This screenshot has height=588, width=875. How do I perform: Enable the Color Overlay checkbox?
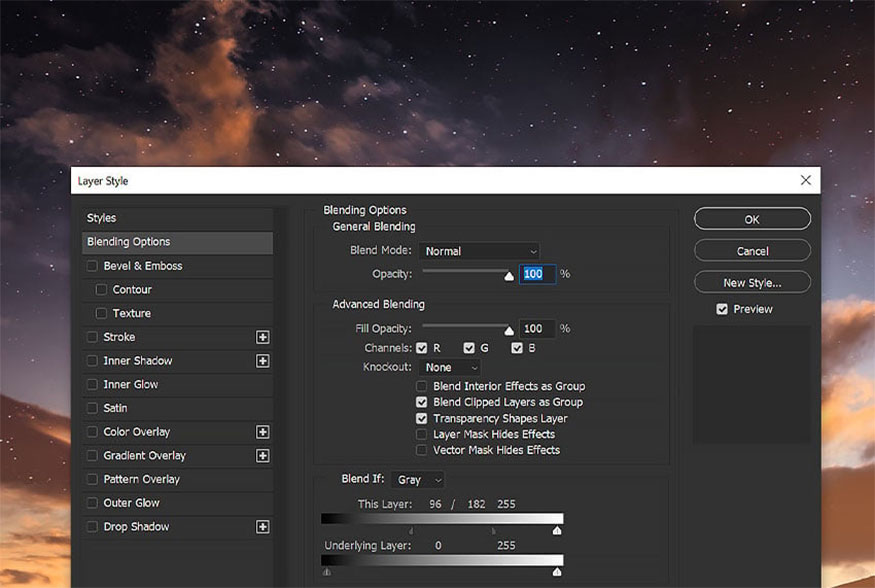coord(92,432)
